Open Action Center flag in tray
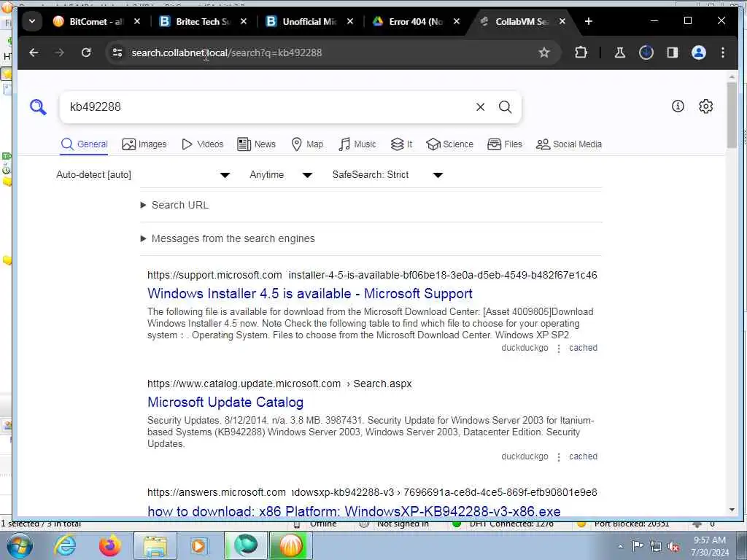747x560 pixels. coord(637,546)
